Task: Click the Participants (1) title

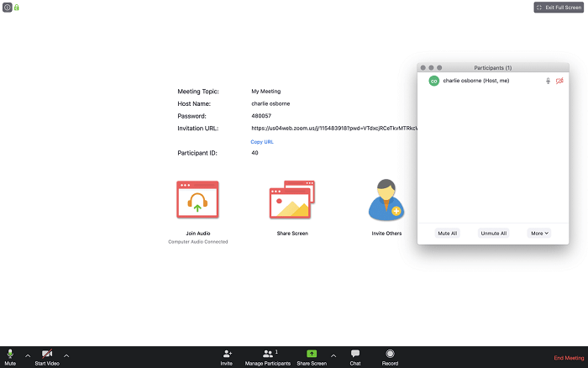Action: pyautogui.click(x=493, y=68)
